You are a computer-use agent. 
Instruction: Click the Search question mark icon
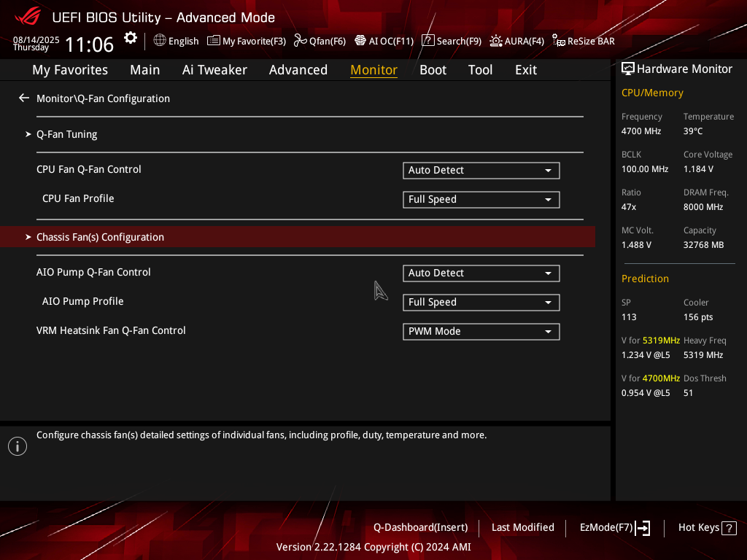click(427, 41)
